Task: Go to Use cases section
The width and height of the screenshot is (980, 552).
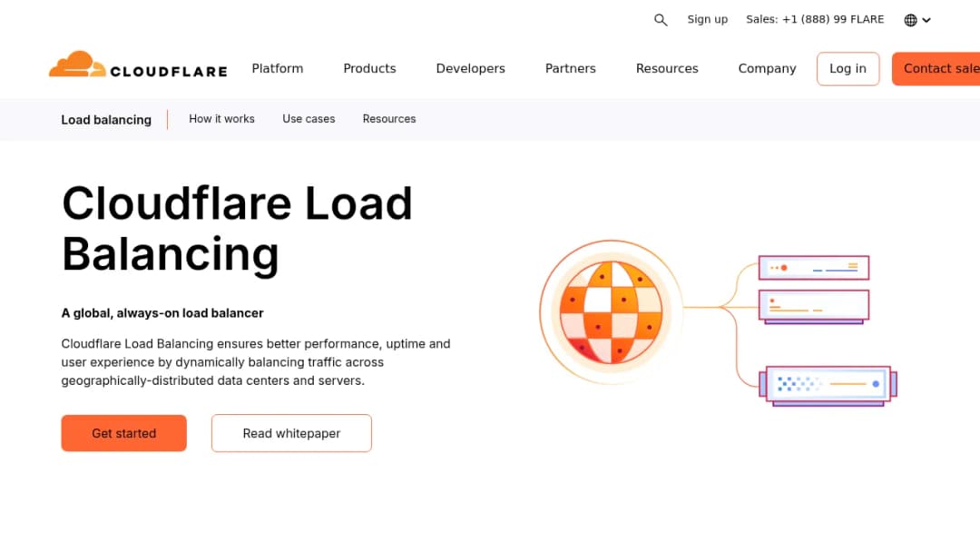Action: click(309, 119)
